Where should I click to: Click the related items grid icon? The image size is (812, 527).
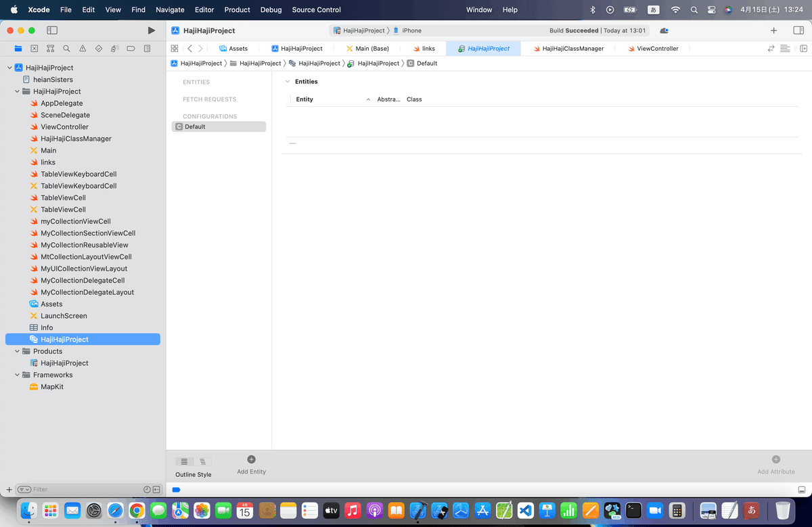coord(175,49)
